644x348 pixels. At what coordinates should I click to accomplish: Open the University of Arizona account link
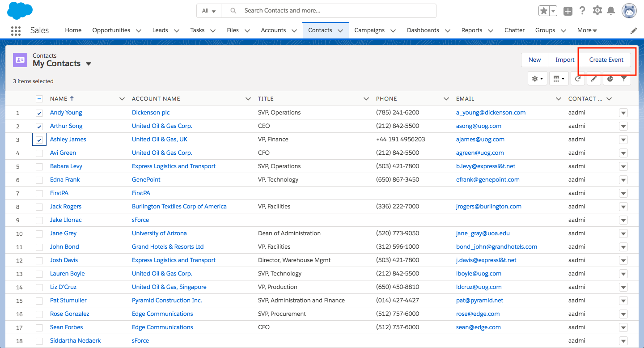click(x=159, y=233)
